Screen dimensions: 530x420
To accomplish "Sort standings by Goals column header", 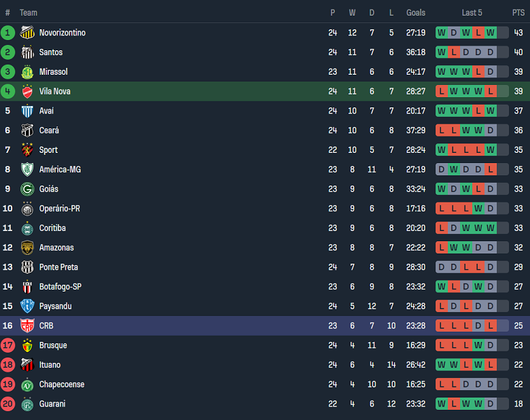I will 416,13.
